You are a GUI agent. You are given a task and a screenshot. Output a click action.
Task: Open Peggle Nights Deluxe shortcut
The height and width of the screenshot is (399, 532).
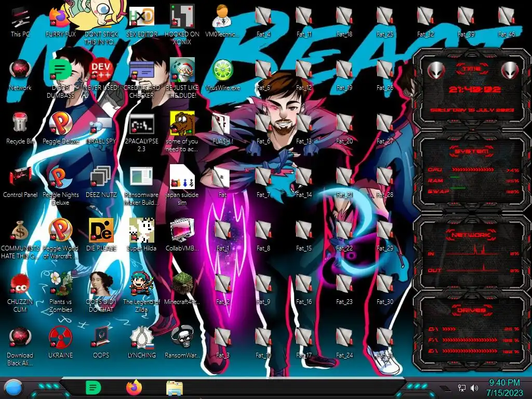[x=60, y=187]
